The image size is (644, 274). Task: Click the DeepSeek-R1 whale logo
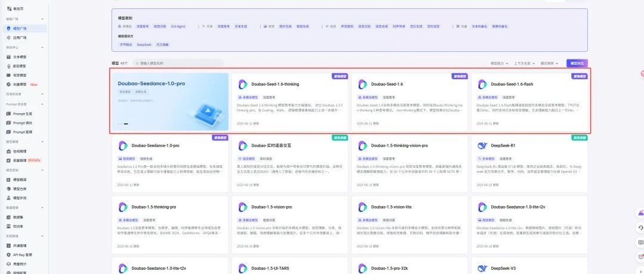click(482, 145)
